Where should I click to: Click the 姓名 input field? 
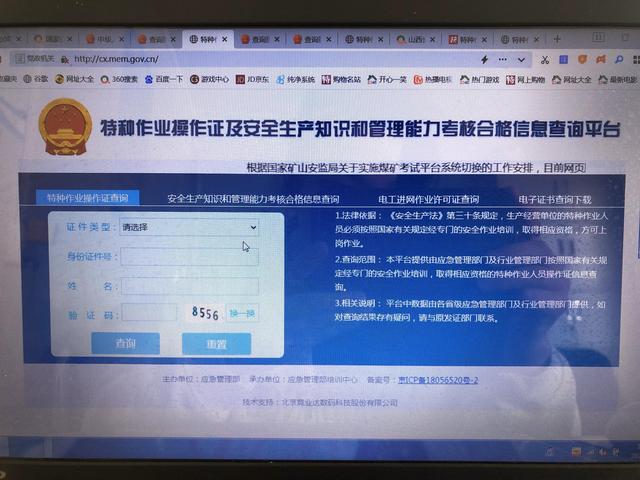point(190,286)
